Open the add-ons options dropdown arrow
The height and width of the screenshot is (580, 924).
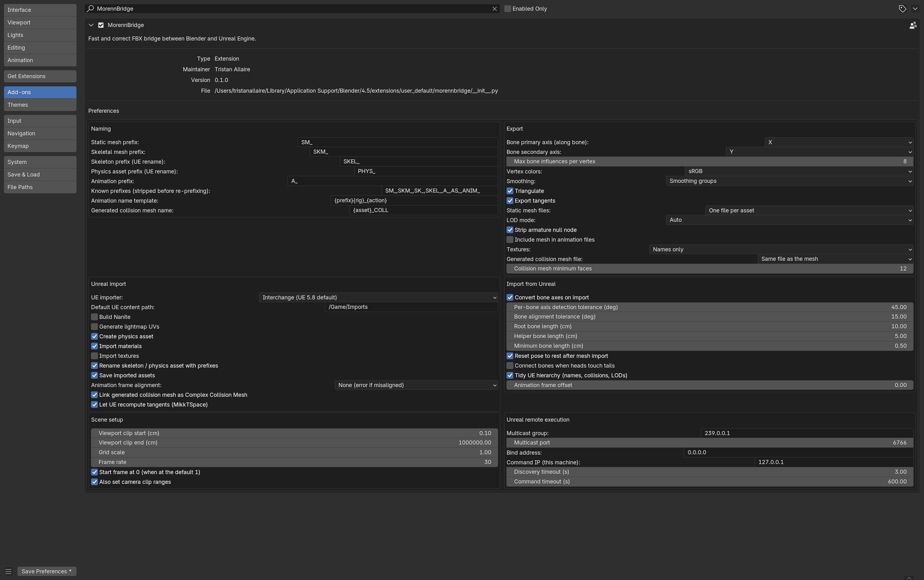915,8
